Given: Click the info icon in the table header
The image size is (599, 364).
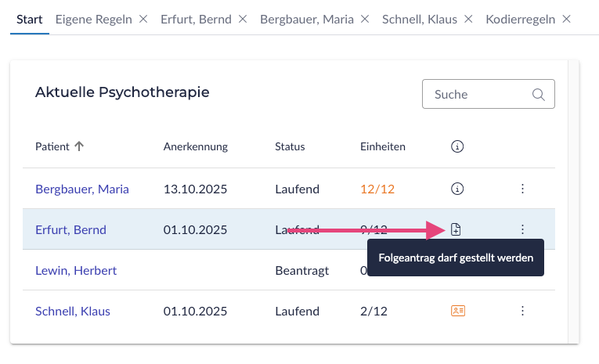Looking at the screenshot, I should click(x=458, y=146).
